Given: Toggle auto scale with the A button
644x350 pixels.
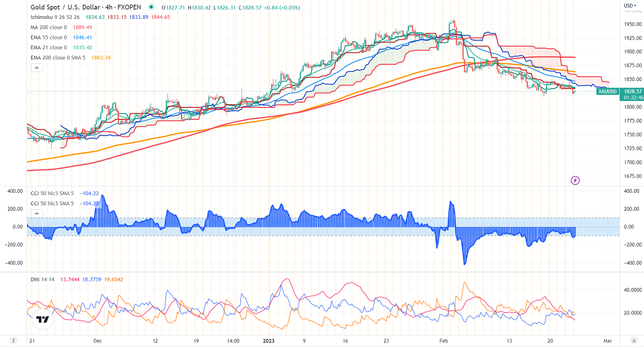Looking at the screenshot, I should point(633,341).
